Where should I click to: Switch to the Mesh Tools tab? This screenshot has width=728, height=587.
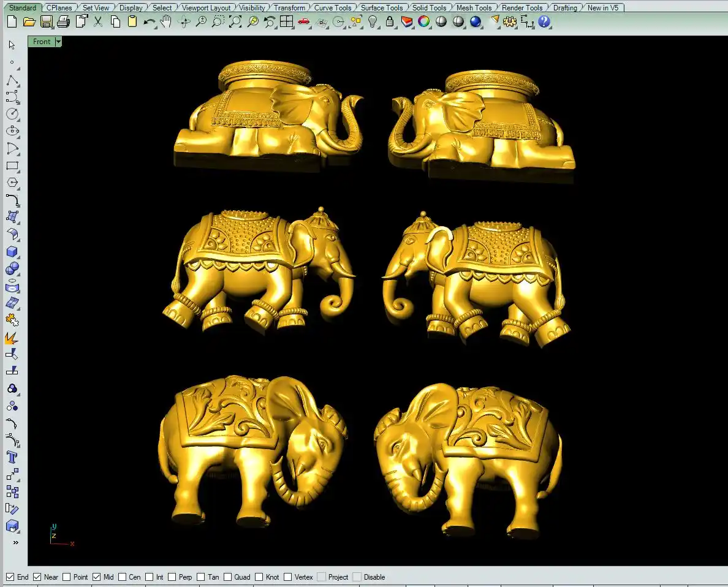pos(474,8)
